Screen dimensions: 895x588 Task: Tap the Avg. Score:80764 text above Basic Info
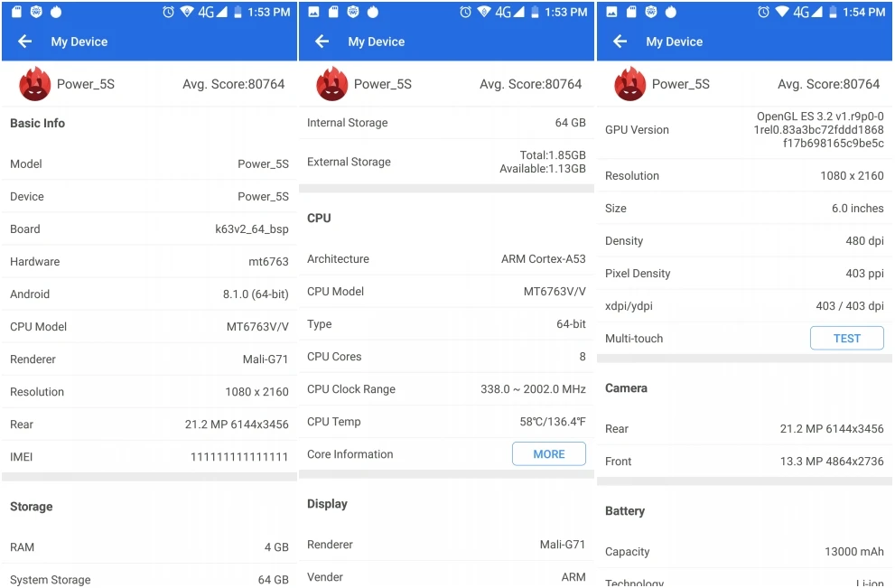tap(233, 84)
